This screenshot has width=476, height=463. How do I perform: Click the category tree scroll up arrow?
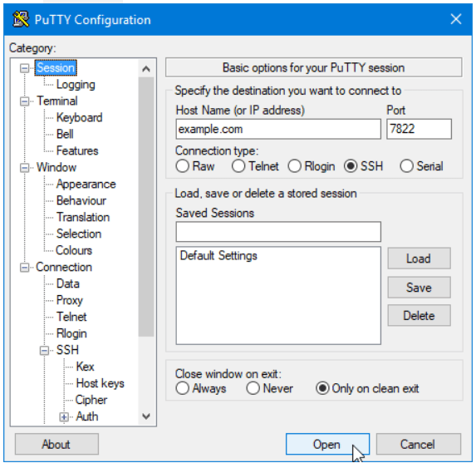tap(146, 69)
